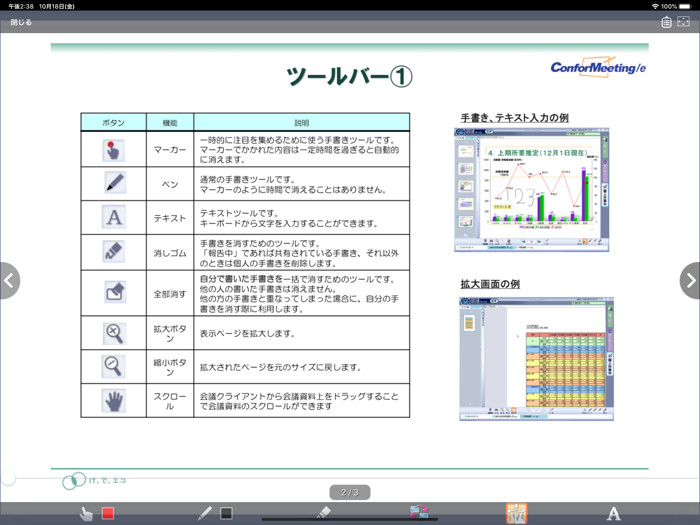Image resolution: width=700 pixels, height=525 pixels.
Task: Click the 機能 column header
Action: coord(170,122)
